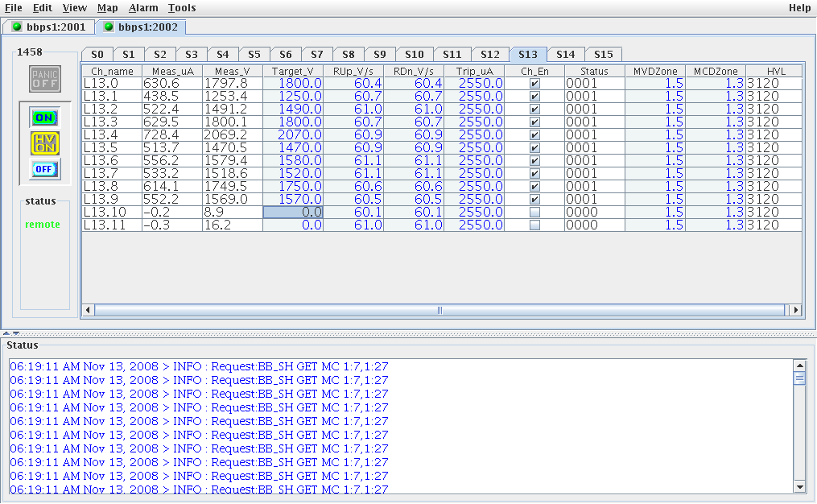Switch to slot tab S1

[x=129, y=54]
